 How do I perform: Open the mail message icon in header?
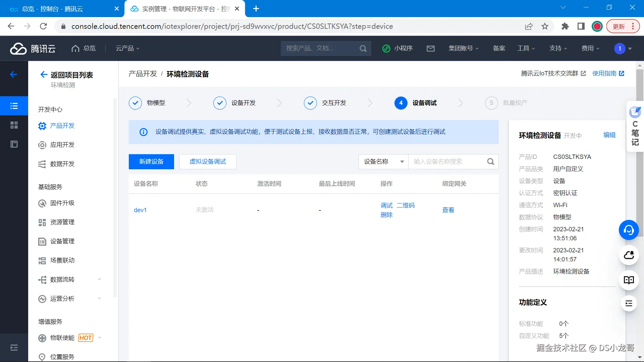click(x=430, y=49)
